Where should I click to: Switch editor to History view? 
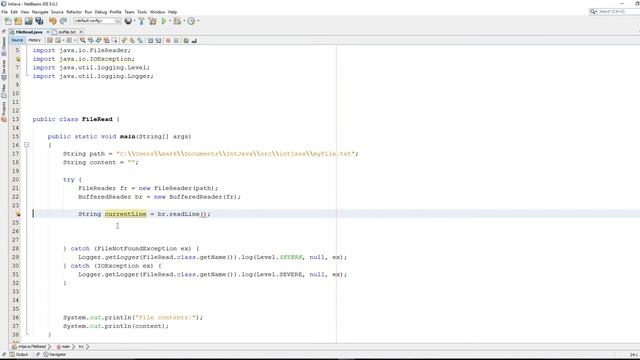coord(34,40)
